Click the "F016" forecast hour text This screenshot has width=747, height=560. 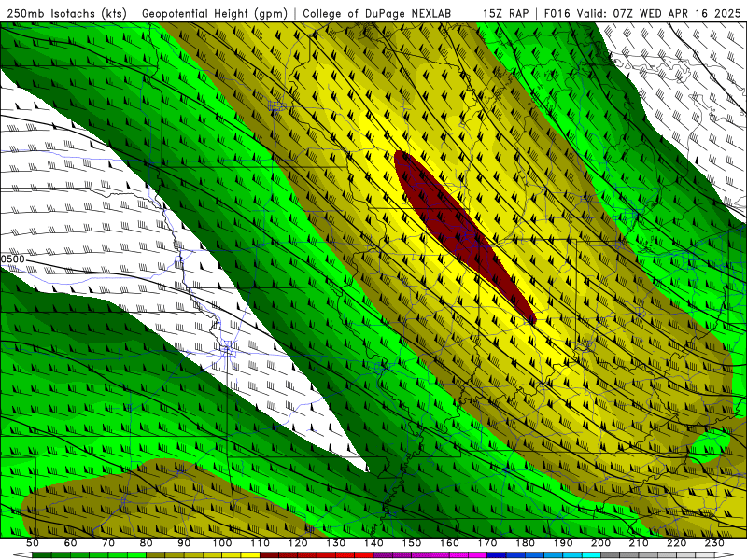pyautogui.click(x=557, y=13)
